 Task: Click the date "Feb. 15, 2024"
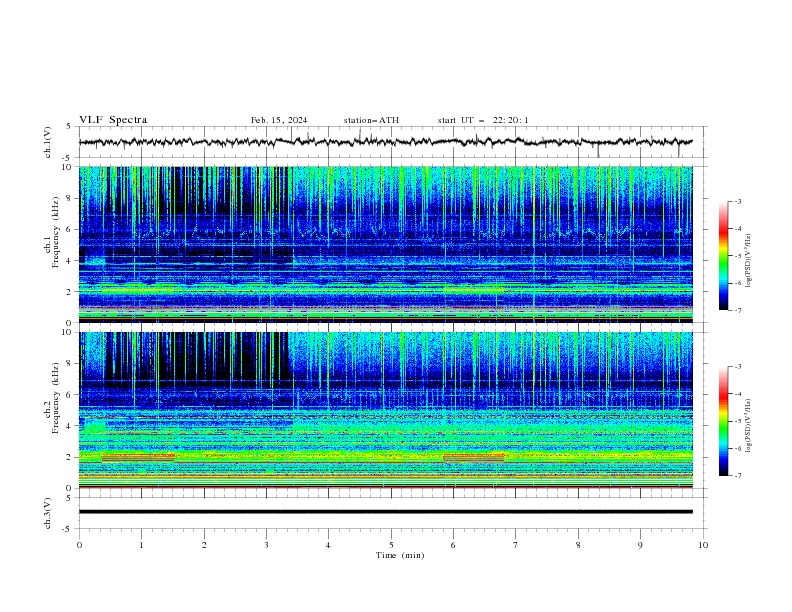(x=279, y=120)
